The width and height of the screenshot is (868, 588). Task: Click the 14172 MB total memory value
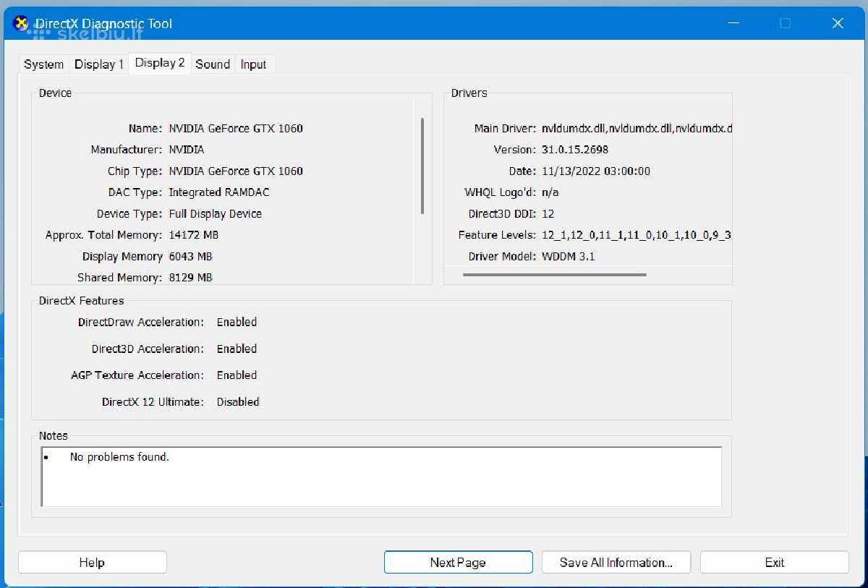click(194, 235)
